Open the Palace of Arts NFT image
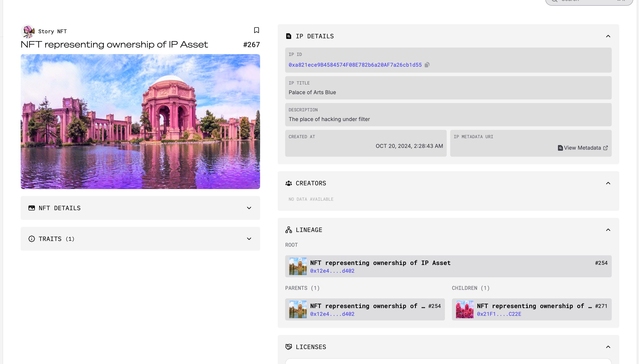Viewport: 639px width, 364px height. tap(140, 121)
